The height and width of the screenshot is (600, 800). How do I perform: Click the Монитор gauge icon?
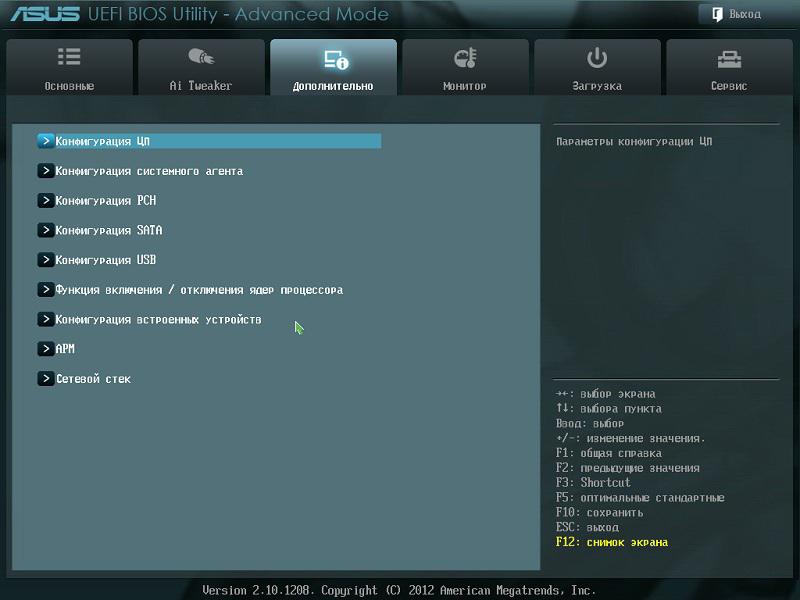pos(465,58)
